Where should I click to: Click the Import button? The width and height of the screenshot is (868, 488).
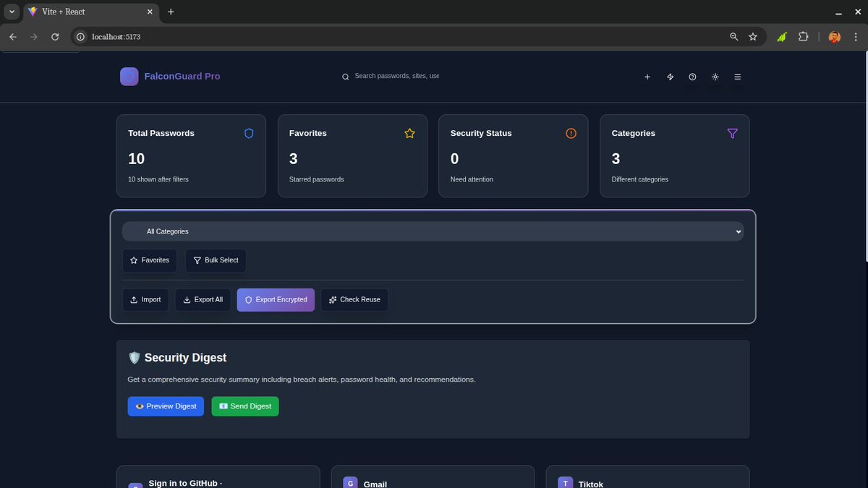[x=145, y=300]
